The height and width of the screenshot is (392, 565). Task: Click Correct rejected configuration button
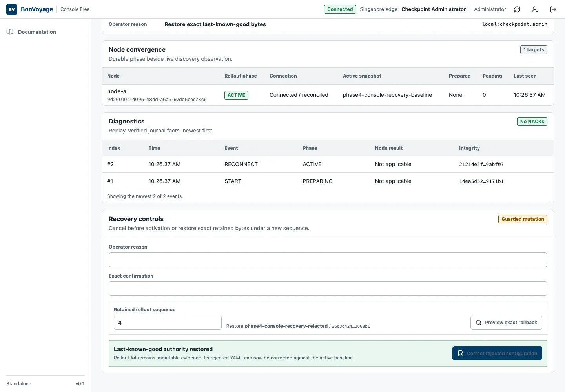tap(497, 353)
